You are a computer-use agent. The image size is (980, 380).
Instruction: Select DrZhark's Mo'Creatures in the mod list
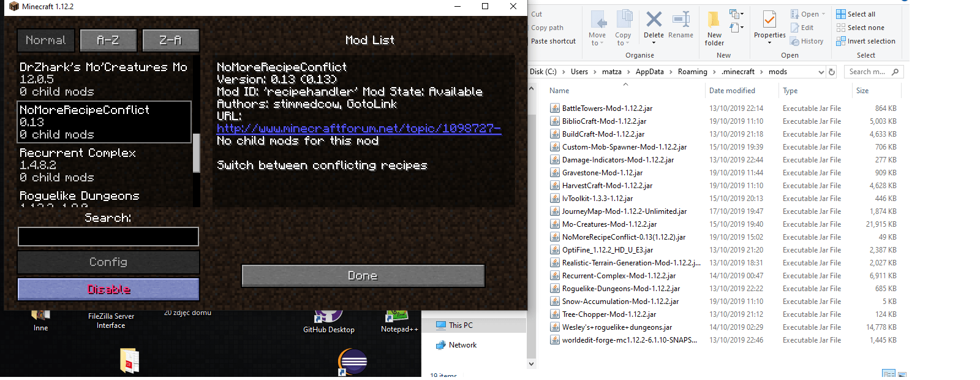(x=104, y=79)
